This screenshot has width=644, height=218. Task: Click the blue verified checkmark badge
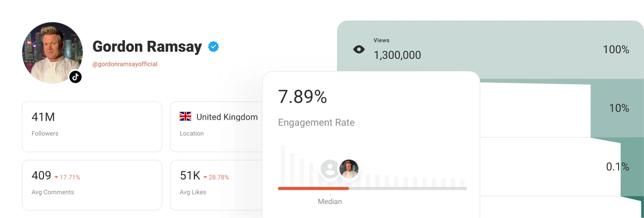click(x=213, y=46)
